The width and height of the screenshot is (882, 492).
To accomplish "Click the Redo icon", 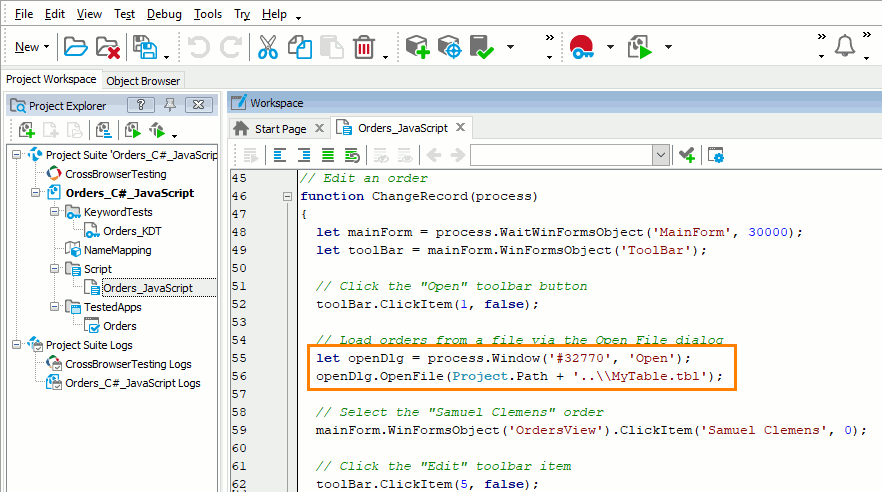I will click(231, 47).
